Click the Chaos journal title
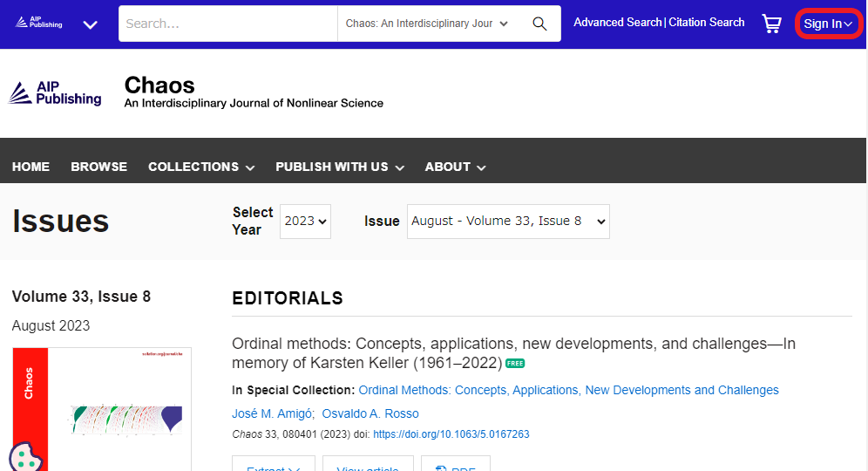This screenshot has height=471, width=868. click(159, 85)
